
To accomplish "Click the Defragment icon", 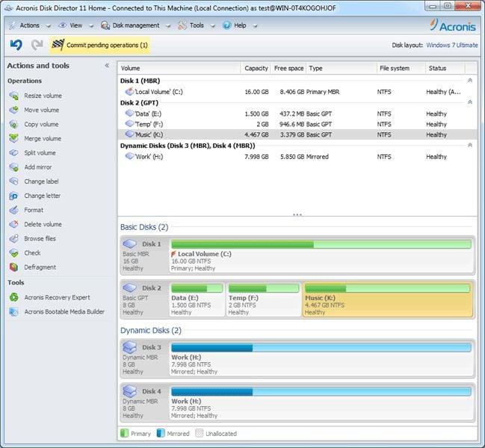I will coord(14,267).
